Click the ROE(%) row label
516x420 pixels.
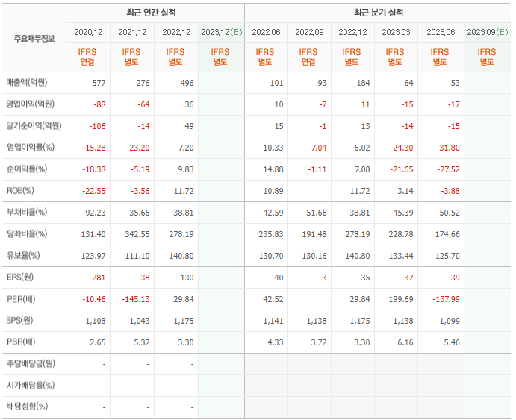[20, 191]
